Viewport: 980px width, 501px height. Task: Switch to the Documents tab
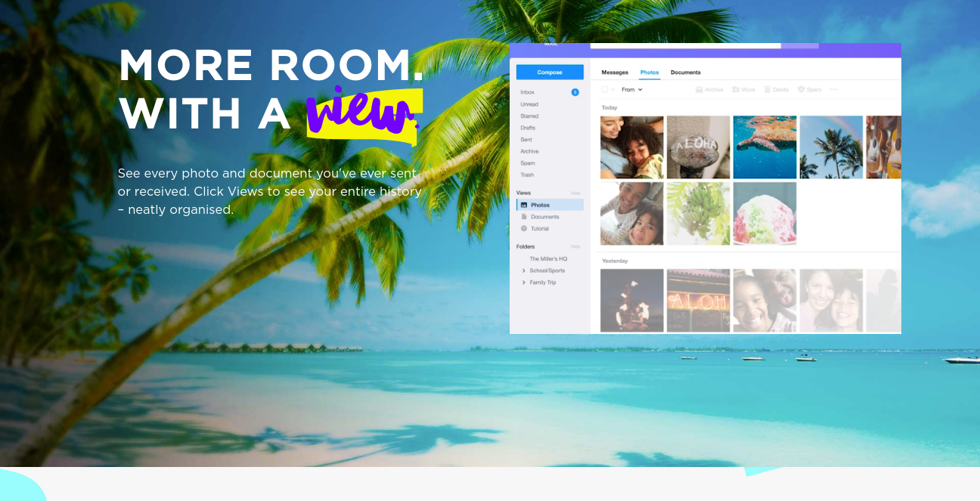(x=686, y=73)
